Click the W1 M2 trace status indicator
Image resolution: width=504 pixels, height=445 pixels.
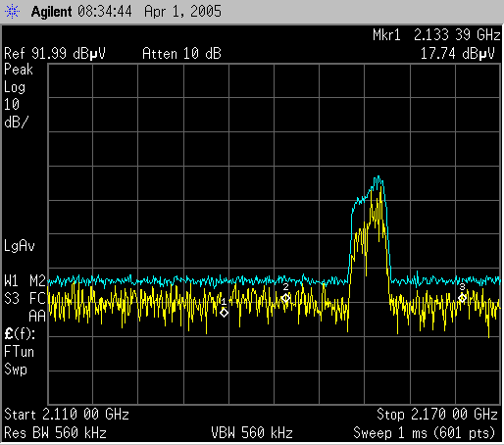(25, 281)
